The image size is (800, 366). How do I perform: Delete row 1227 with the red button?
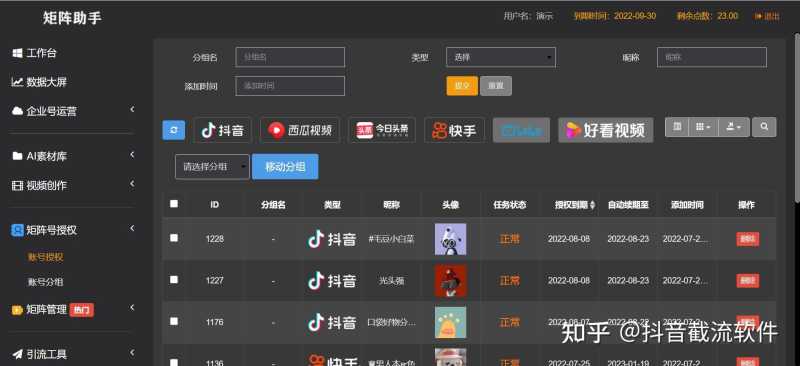click(747, 281)
